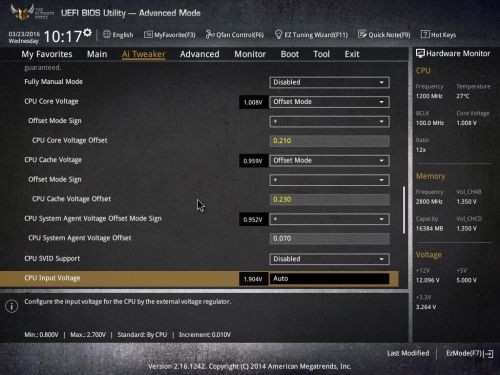Open Qfan Control(F6)
Image resolution: width=500 pixels, height=375 pixels.
(x=235, y=35)
